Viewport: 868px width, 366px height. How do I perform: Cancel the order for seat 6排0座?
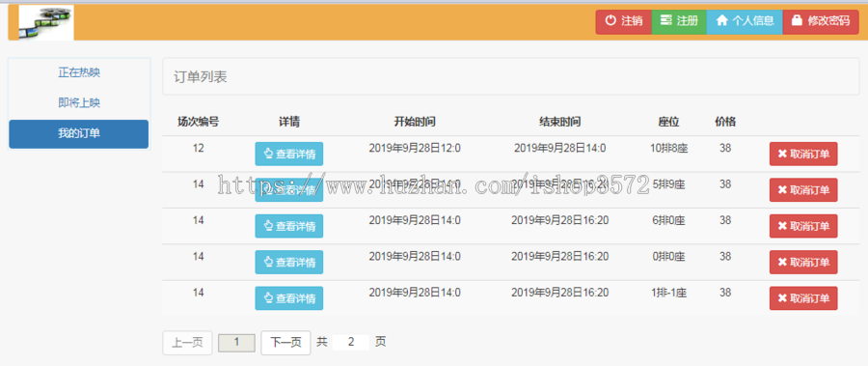pos(803,226)
